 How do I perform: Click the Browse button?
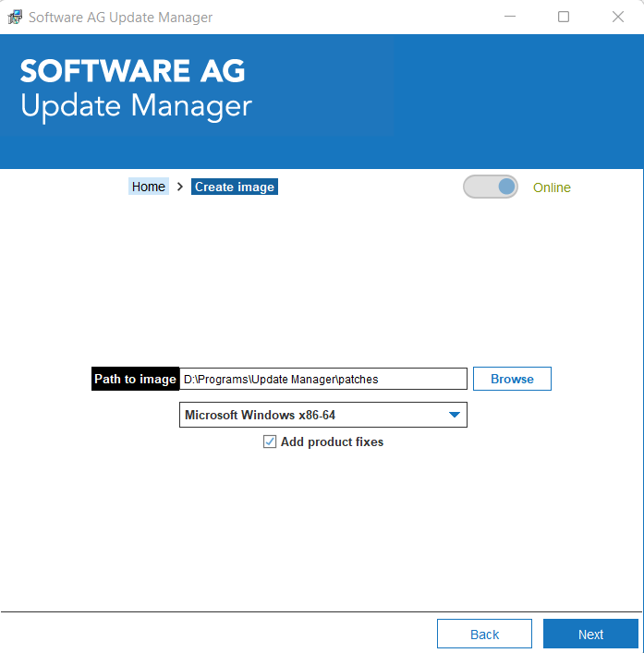[x=512, y=379]
